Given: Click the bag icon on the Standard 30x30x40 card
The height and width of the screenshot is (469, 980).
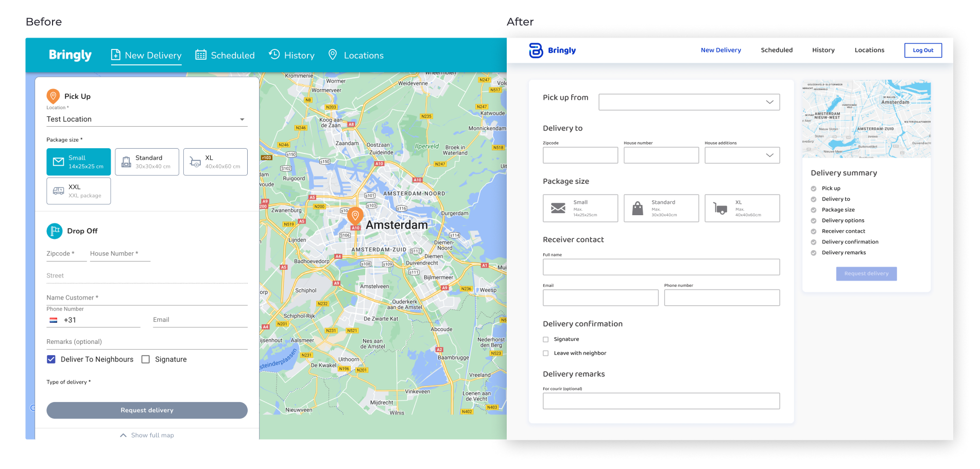Looking at the screenshot, I should coord(126,162).
